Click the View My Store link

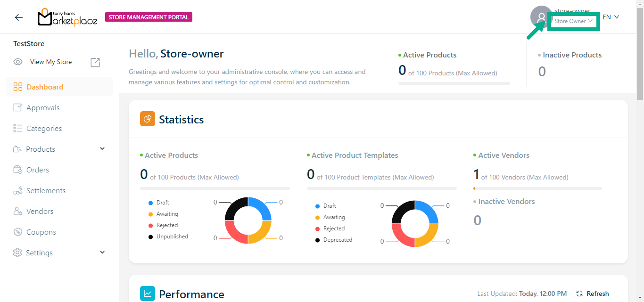point(51,62)
